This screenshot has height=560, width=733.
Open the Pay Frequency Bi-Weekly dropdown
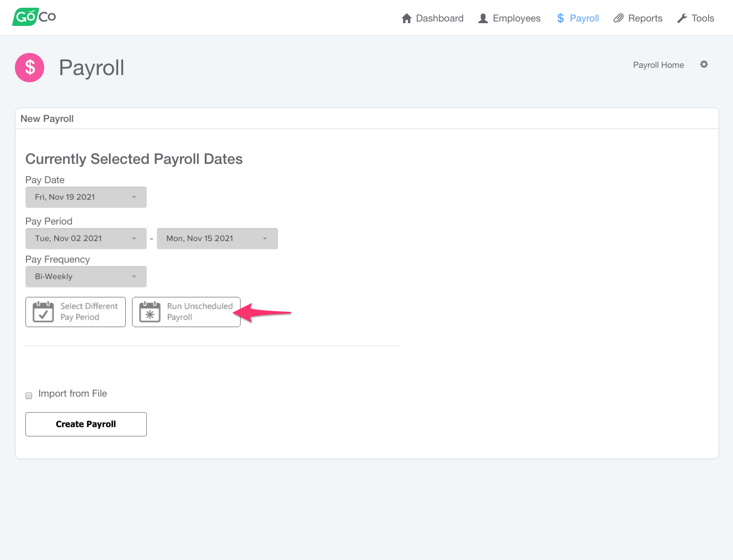coord(86,276)
